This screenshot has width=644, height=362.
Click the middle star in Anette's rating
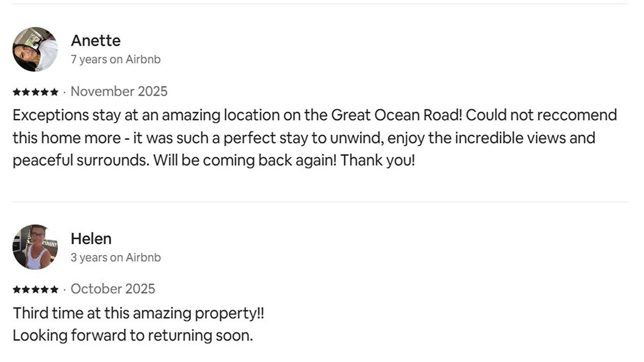click(x=36, y=92)
